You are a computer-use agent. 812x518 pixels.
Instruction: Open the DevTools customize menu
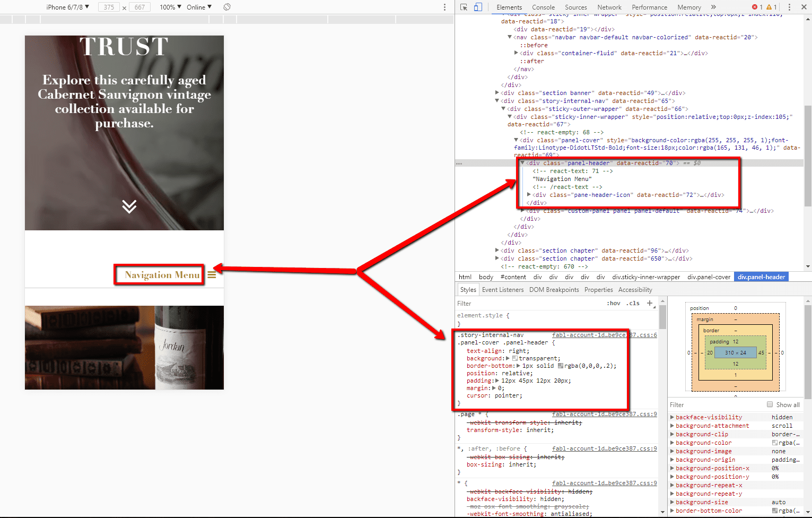click(x=789, y=7)
